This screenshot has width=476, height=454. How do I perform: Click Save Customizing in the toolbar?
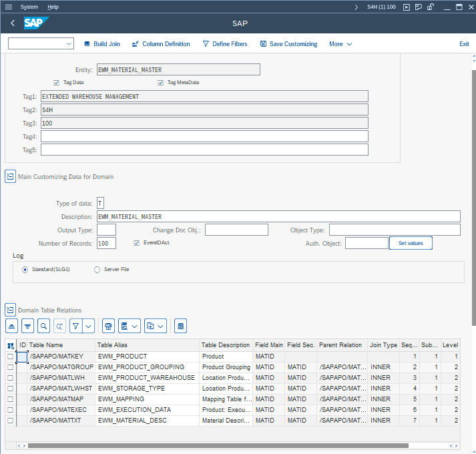[x=288, y=44]
